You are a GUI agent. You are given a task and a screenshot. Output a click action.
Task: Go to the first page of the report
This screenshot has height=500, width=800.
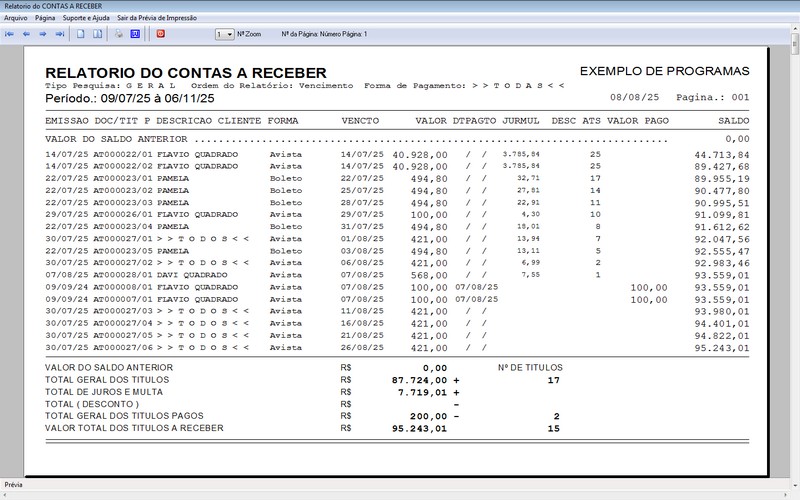(10, 34)
